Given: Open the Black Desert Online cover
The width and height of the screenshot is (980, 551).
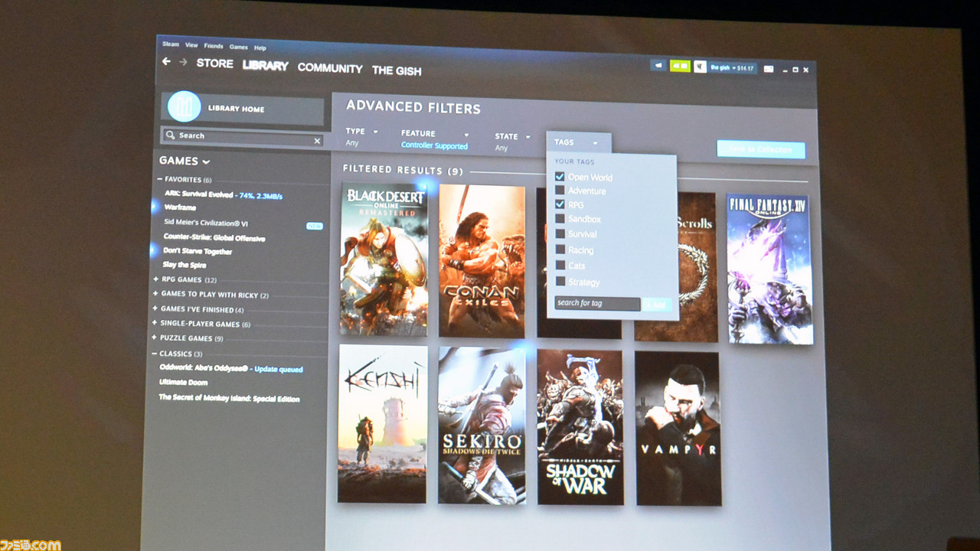Looking at the screenshot, I should point(384,259).
